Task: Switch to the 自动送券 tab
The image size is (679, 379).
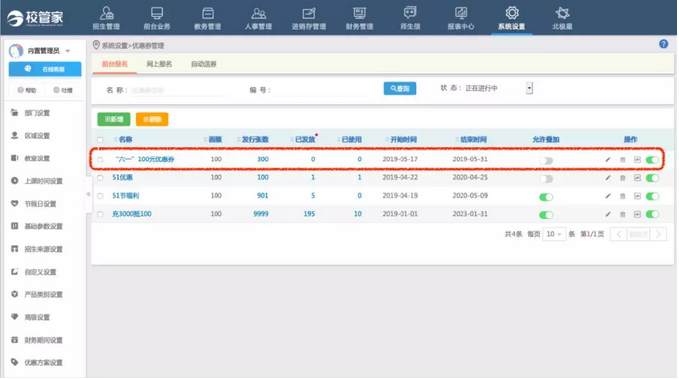Action: click(204, 64)
